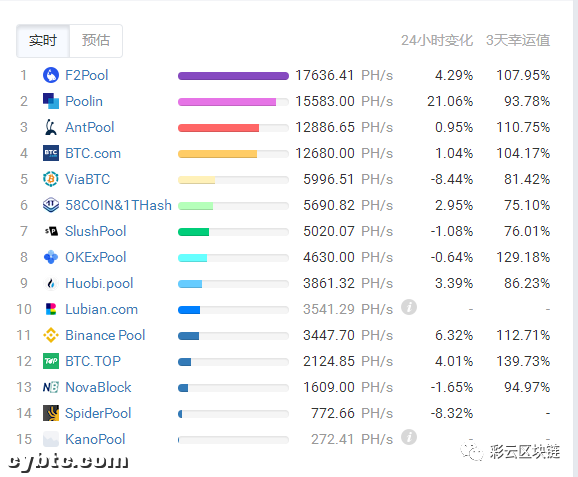The width and height of the screenshot is (578, 477).
Task: Click the Lubian.com logo icon
Action: pos(51,309)
